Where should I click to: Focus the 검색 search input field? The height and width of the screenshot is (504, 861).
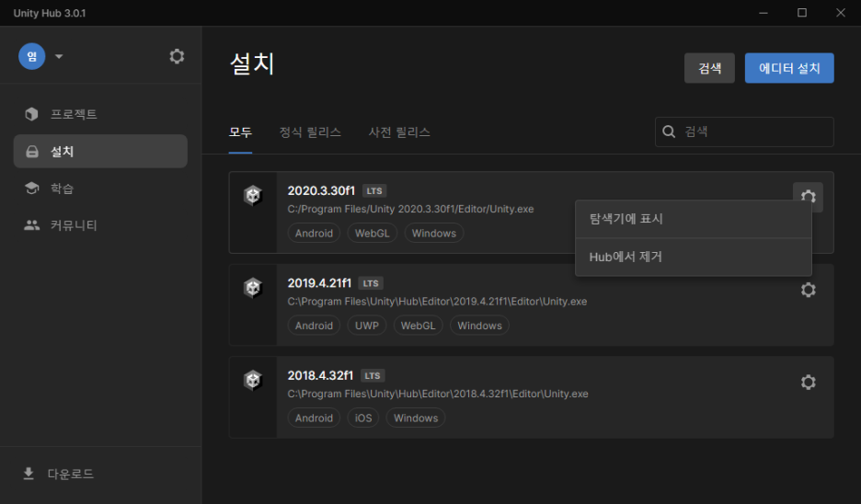[x=744, y=132]
